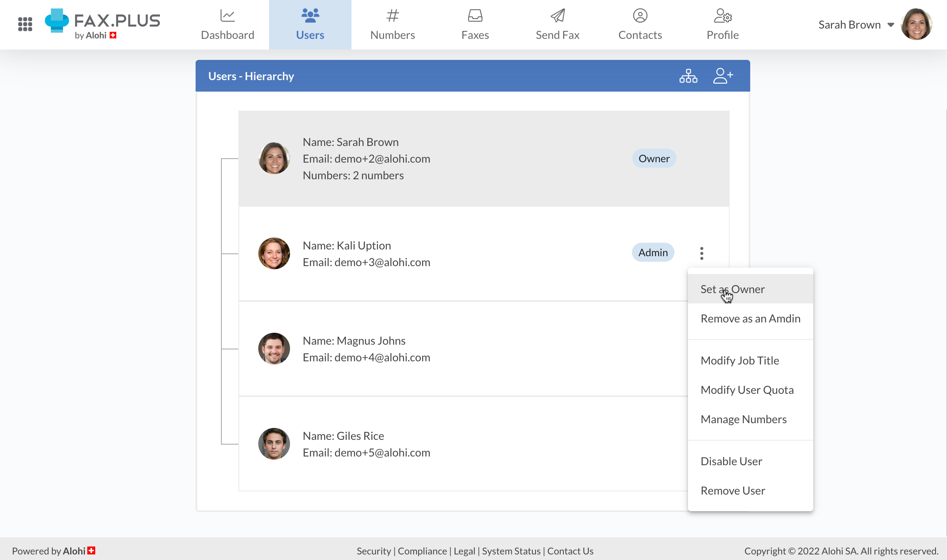Open Kali Uption's three-dot options menu
Screen dimensions: 947x560
(701, 253)
